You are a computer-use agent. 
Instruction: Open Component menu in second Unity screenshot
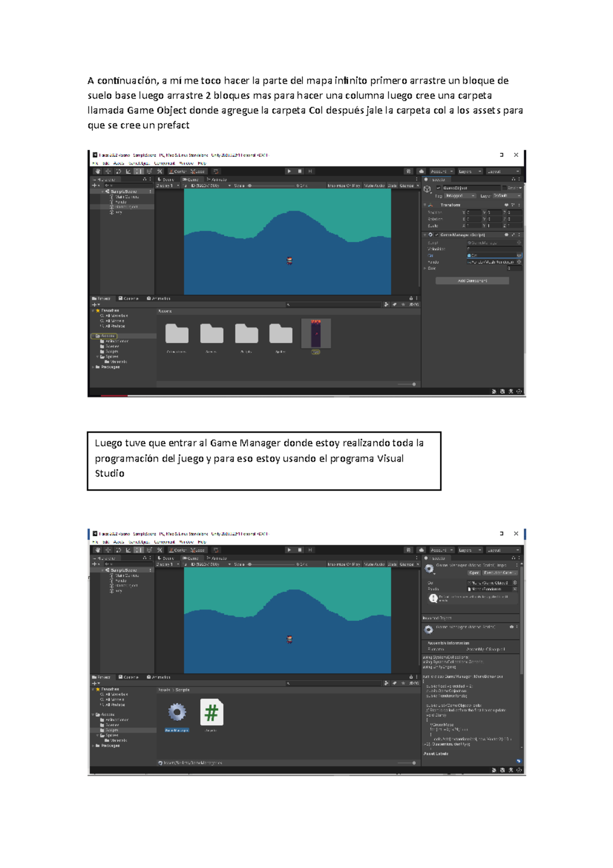(164, 542)
